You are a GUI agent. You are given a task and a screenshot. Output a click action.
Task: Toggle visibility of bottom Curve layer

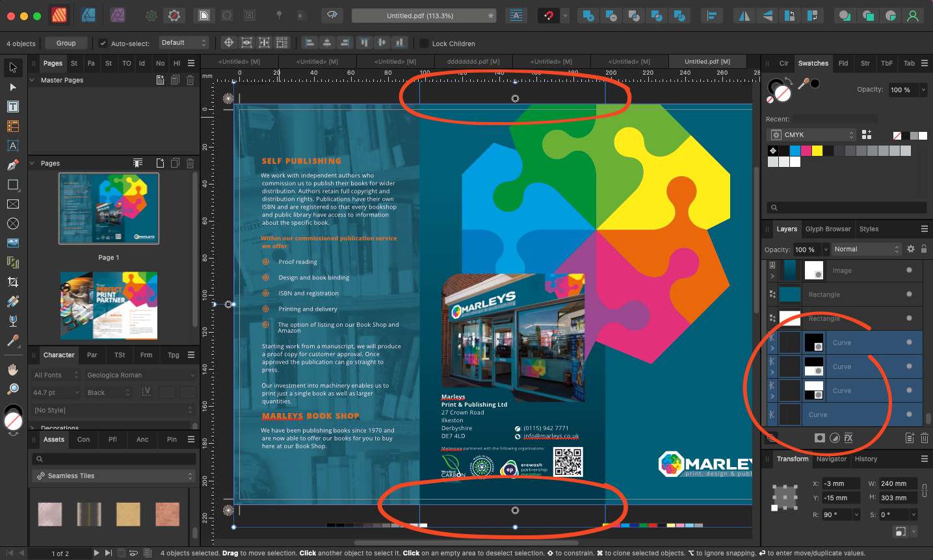click(909, 414)
